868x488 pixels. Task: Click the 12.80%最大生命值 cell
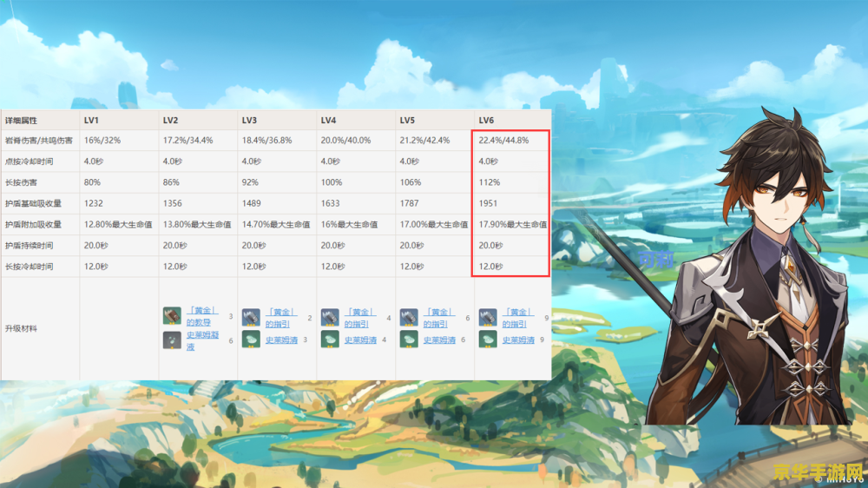coord(118,224)
